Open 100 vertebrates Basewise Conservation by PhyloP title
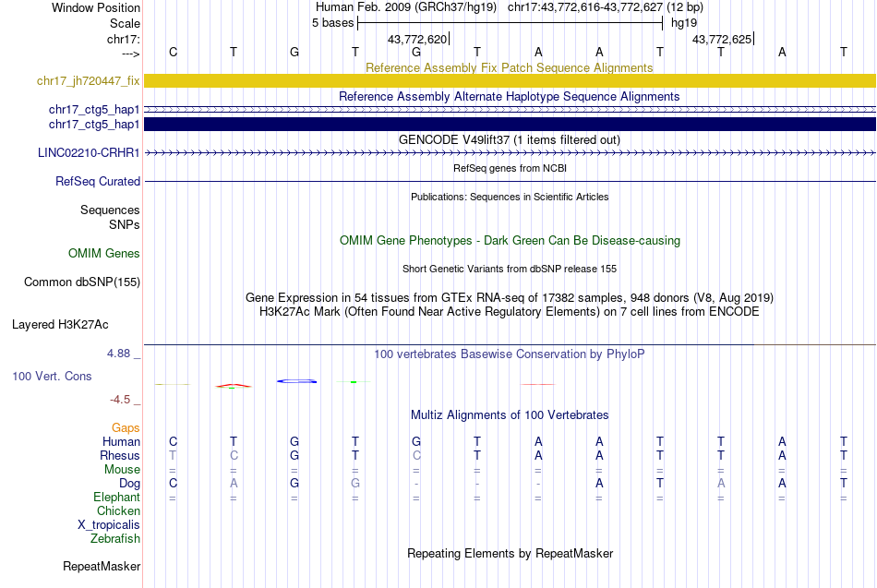 (509, 354)
